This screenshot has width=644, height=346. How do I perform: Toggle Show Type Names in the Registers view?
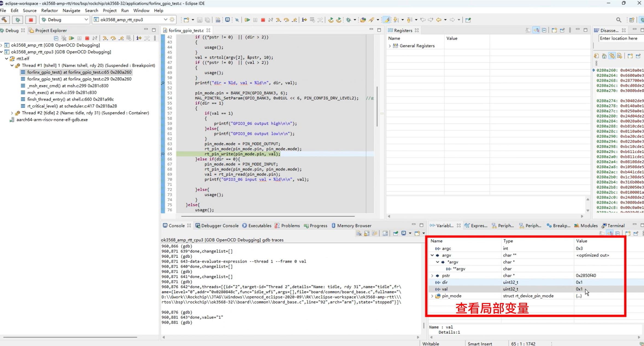[528, 30]
